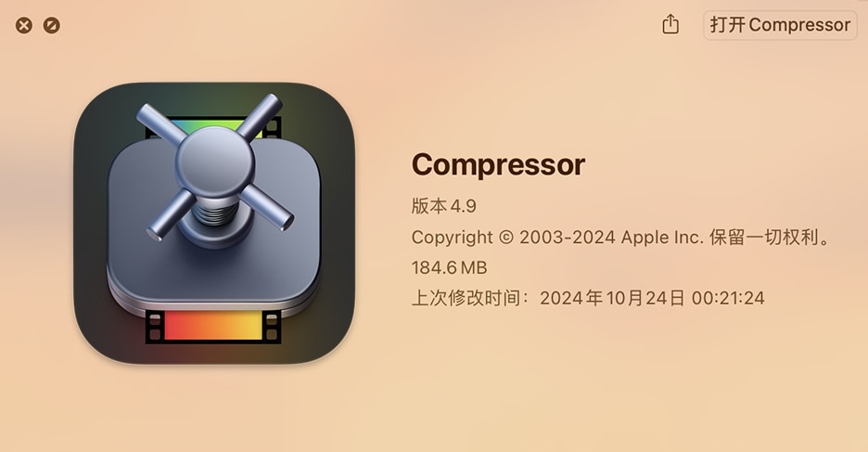
Task: Click the word Copyright in info line
Action: coord(453,238)
